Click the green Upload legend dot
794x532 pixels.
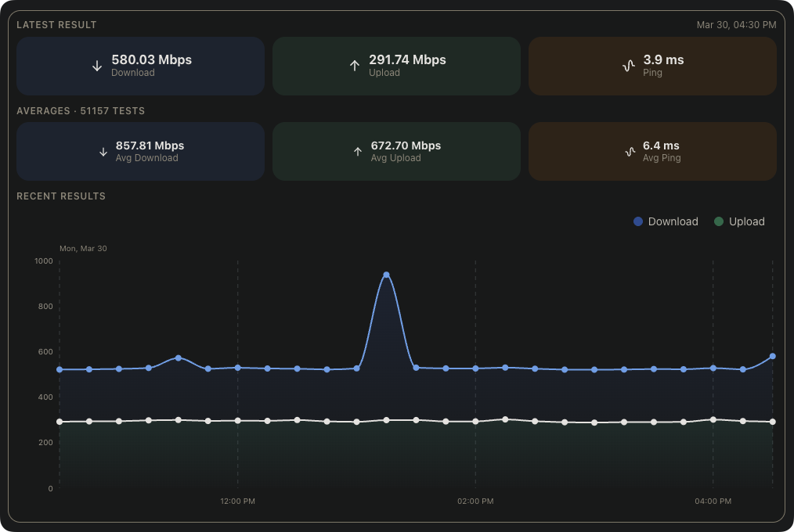click(x=719, y=221)
